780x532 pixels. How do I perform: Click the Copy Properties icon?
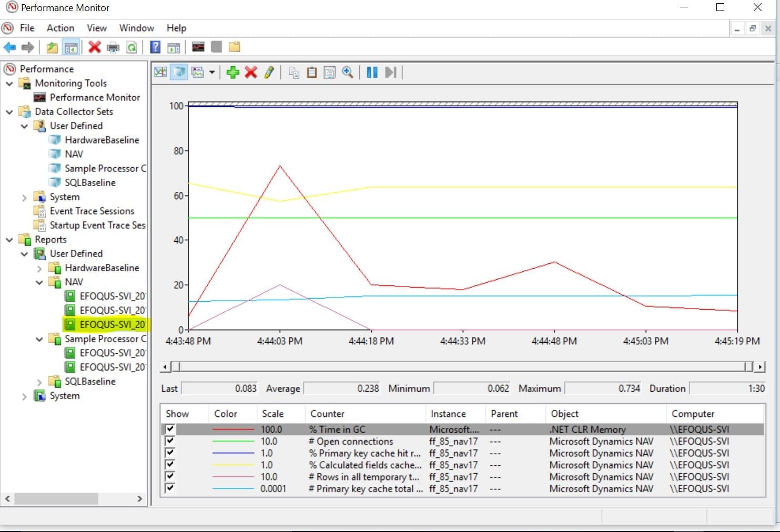tap(294, 72)
